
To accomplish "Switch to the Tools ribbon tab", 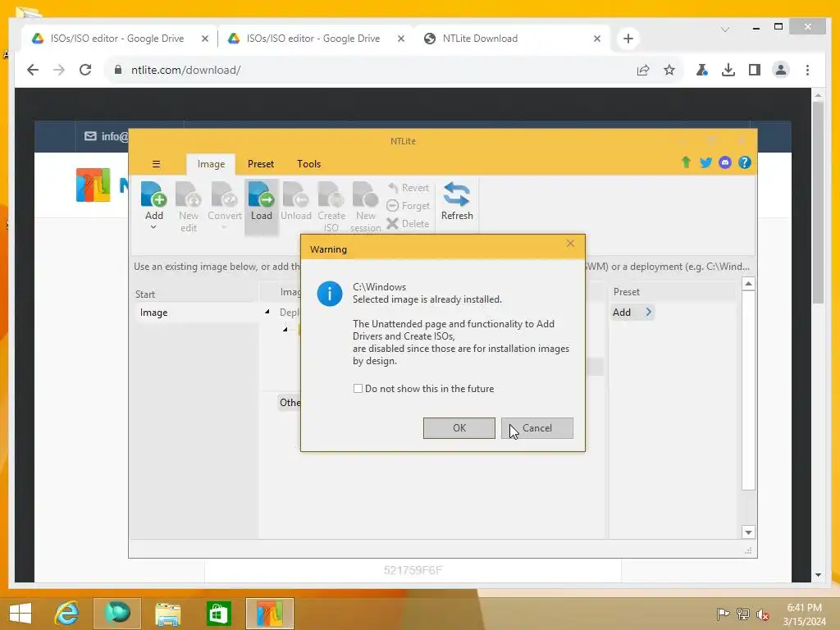I will [x=308, y=164].
